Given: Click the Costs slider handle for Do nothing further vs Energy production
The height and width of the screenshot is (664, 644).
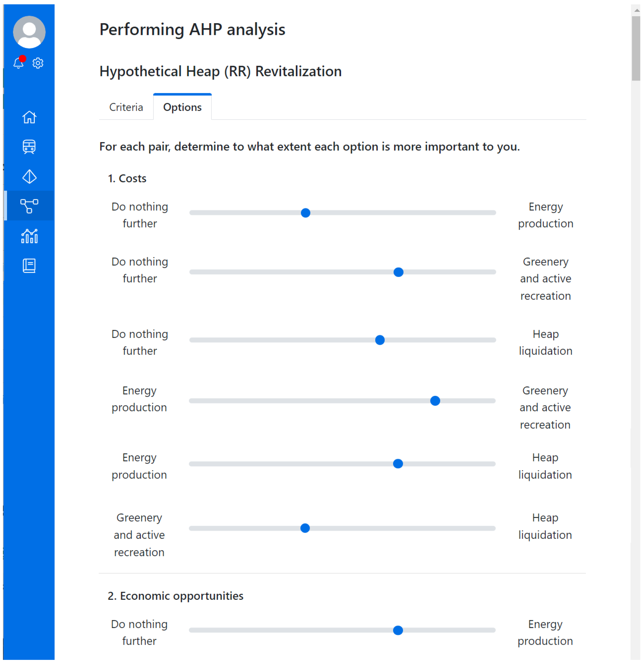Looking at the screenshot, I should click(x=306, y=213).
